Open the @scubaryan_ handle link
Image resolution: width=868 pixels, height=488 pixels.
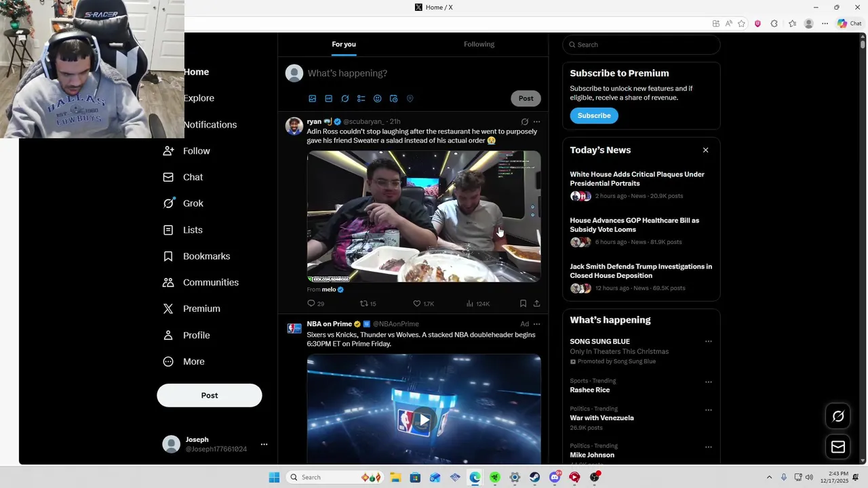tap(363, 122)
